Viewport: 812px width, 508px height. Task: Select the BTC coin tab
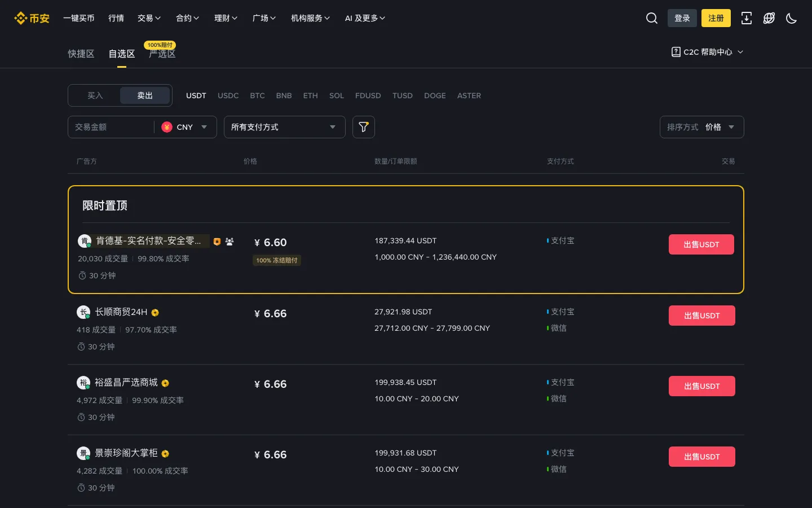[x=257, y=95]
